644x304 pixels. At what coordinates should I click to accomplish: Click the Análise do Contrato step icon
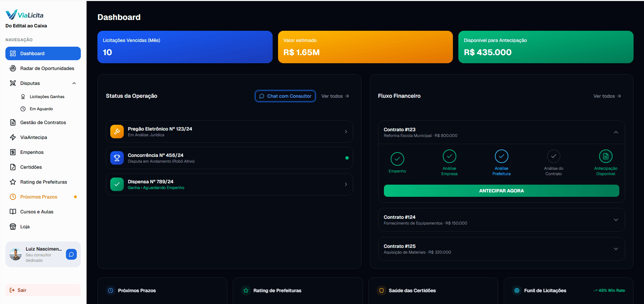(x=554, y=156)
